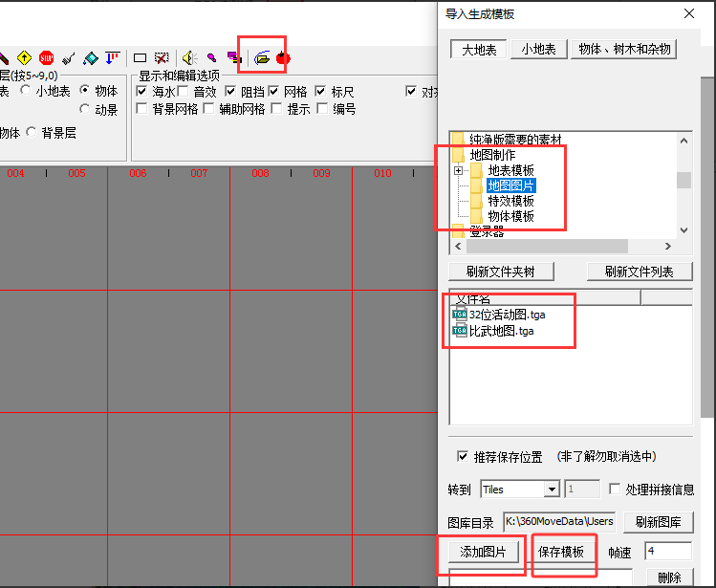Click the yellow diamond arrow sign icon

click(x=24, y=58)
